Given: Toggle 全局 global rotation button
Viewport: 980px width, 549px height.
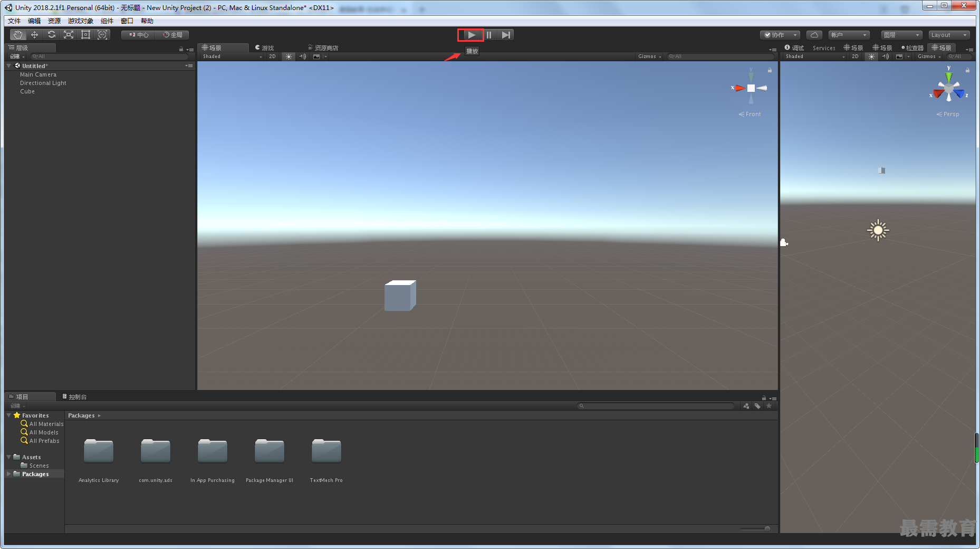Looking at the screenshot, I should 172,35.
